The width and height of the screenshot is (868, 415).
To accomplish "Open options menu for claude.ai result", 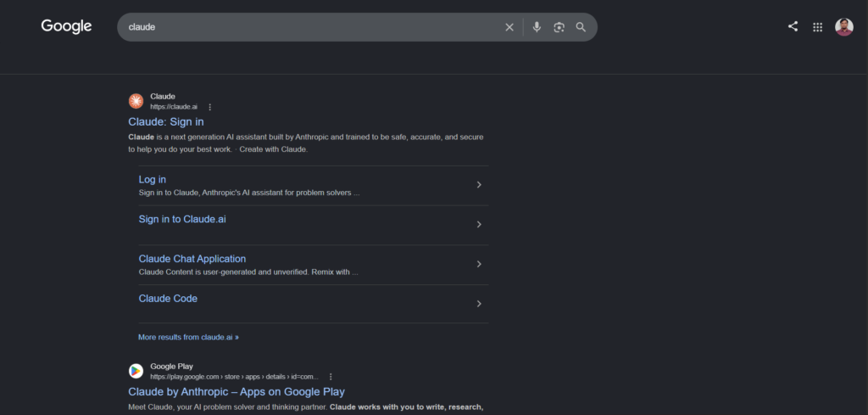I will (x=210, y=107).
